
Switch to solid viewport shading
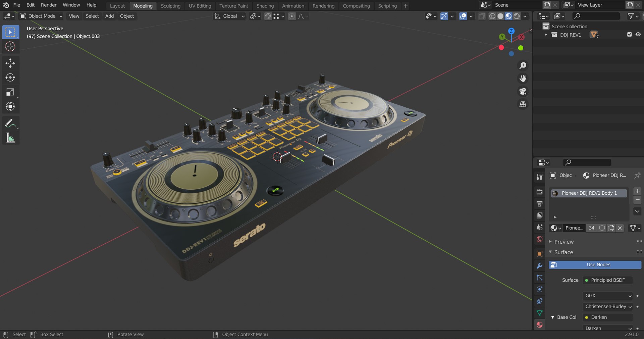[x=500, y=16]
